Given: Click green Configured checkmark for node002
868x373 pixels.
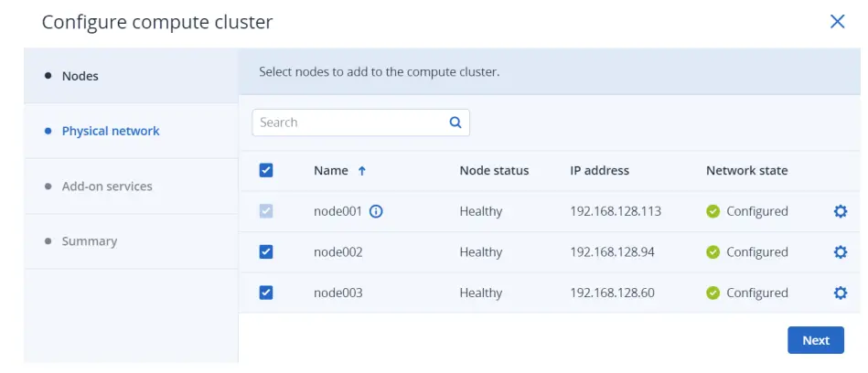Looking at the screenshot, I should (x=713, y=252).
